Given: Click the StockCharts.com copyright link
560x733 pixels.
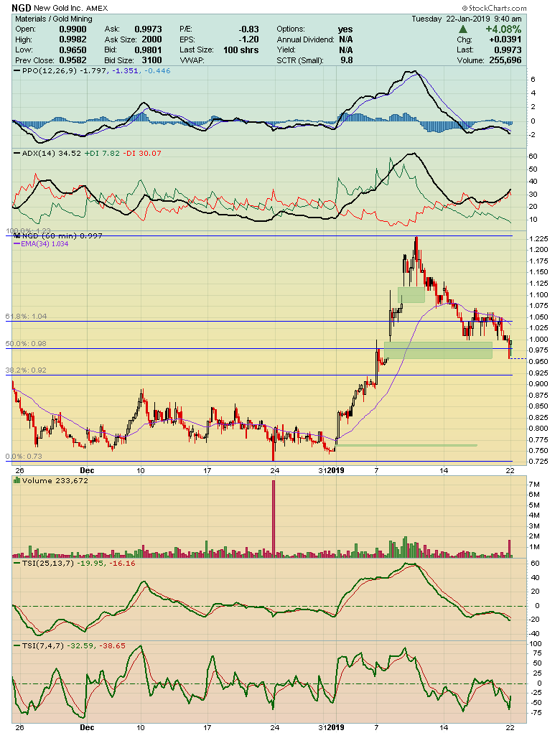Looking at the screenshot, I should coord(495,8).
